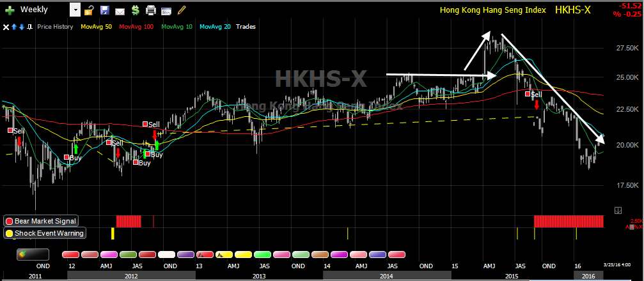Select the pencil drawing tool

pos(182,10)
